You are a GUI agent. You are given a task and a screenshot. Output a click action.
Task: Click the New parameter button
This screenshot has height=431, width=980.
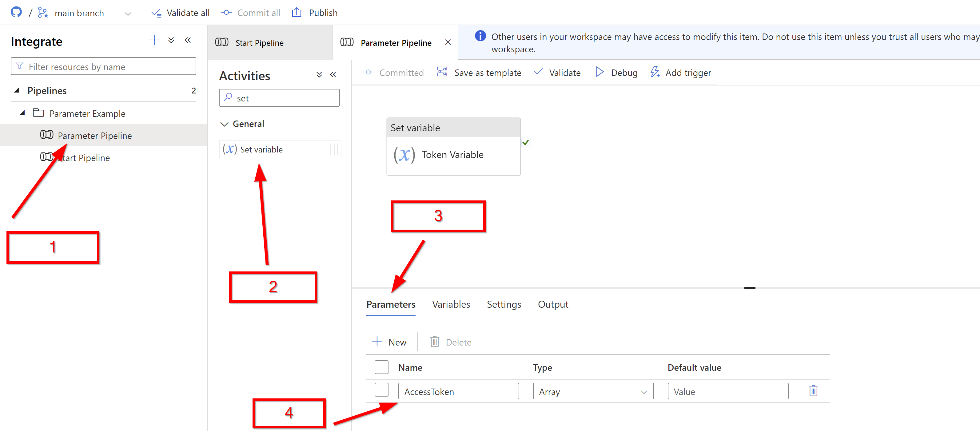click(x=389, y=342)
